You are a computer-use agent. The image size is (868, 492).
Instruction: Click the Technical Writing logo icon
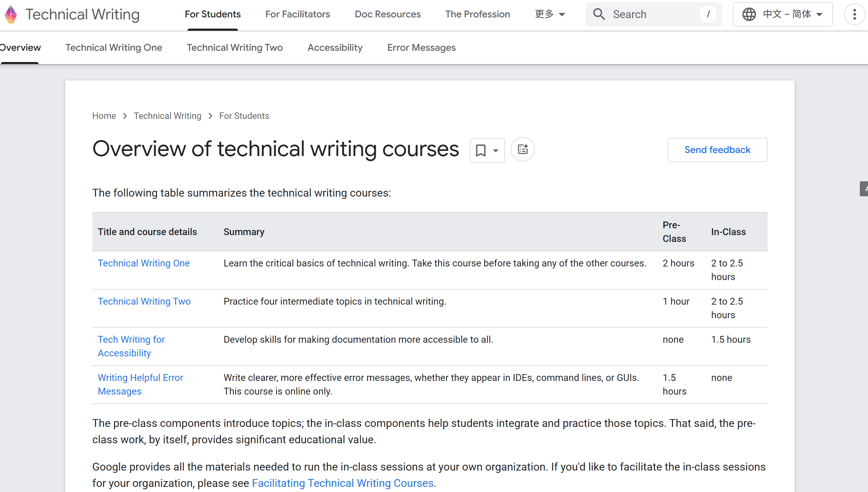[11, 14]
